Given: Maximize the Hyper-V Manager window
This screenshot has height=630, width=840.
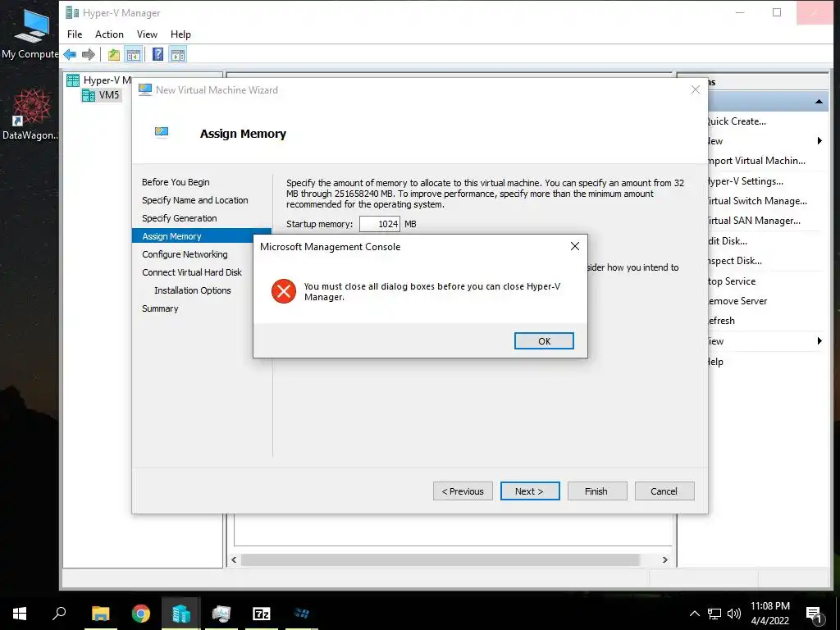Looking at the screenshot, I should click(777, 12).
